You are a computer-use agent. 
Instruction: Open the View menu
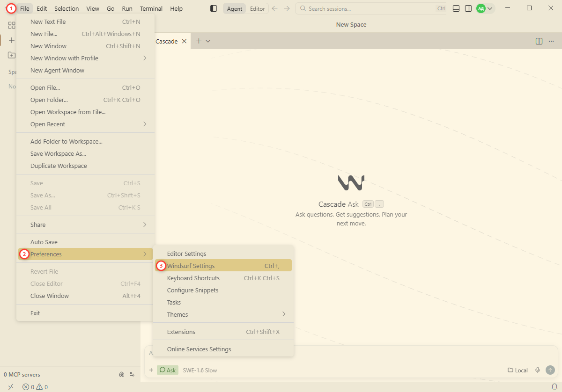(93, 8)
